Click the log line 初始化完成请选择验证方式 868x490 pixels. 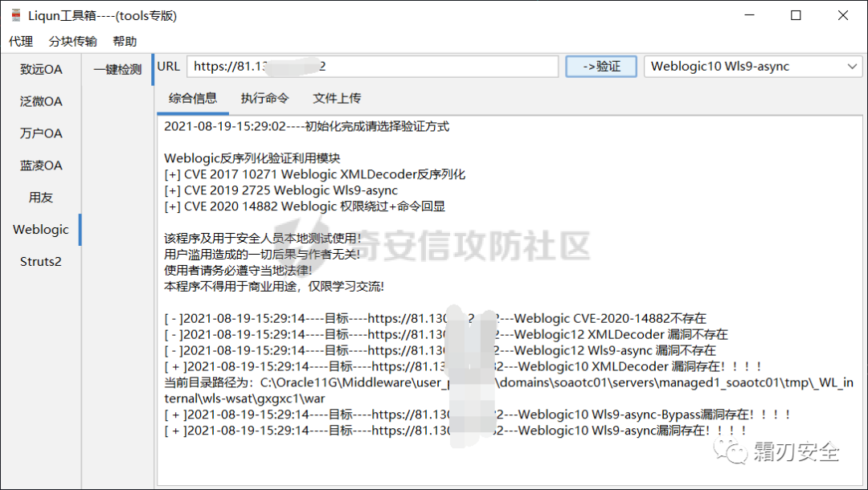pyautogui.click(x=307, y=127)
